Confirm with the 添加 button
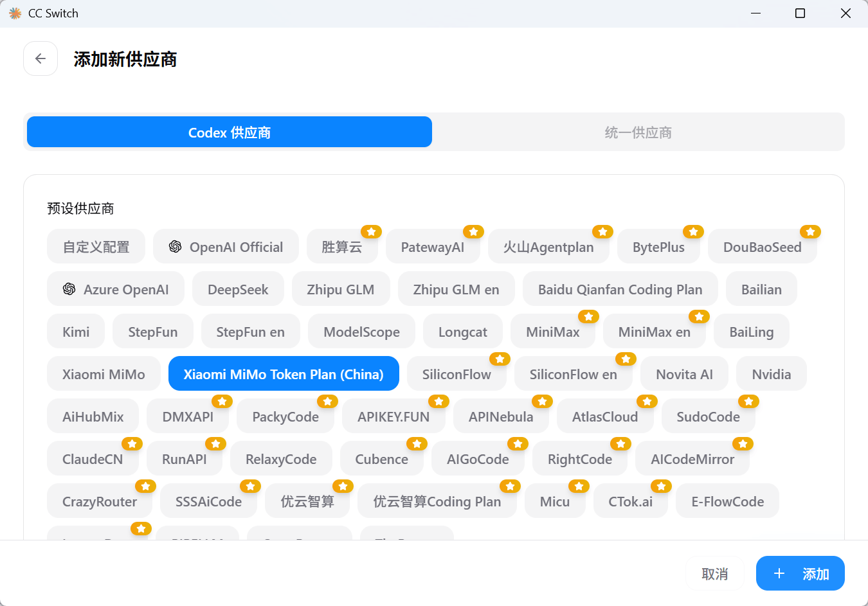Screen dimensions: 868x606 tap(800, 573)
